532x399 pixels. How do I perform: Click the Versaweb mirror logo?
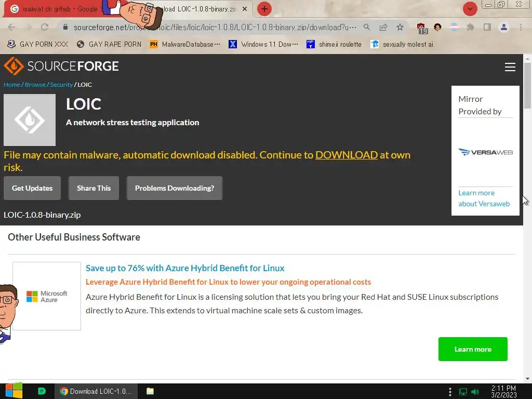point(485,152)
